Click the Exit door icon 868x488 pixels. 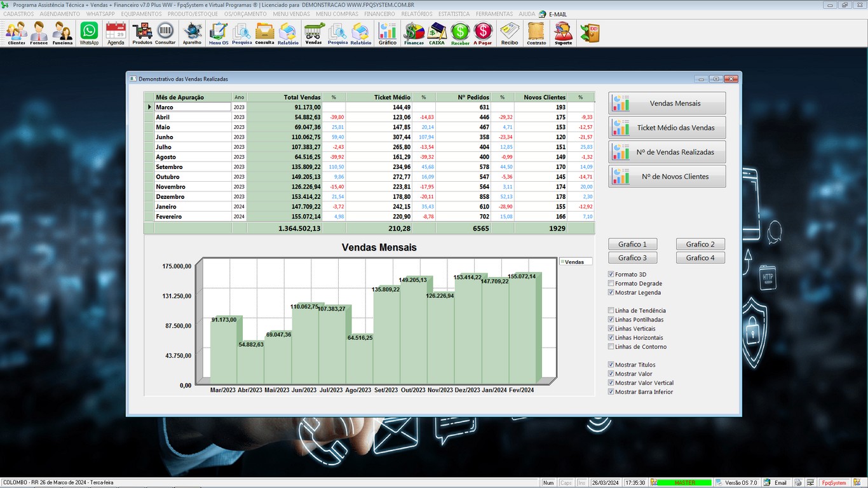590,33
